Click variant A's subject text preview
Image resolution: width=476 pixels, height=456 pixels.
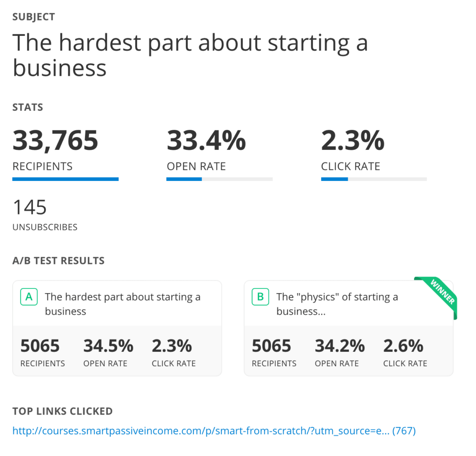click(122, 303)
